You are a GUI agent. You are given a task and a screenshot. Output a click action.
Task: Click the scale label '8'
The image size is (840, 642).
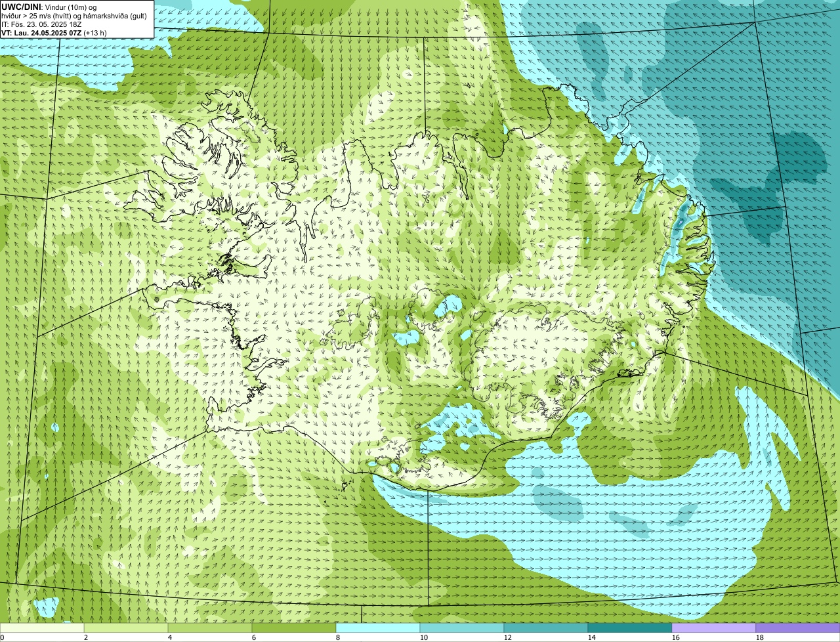pyautogui.click(x=338, y=637)
